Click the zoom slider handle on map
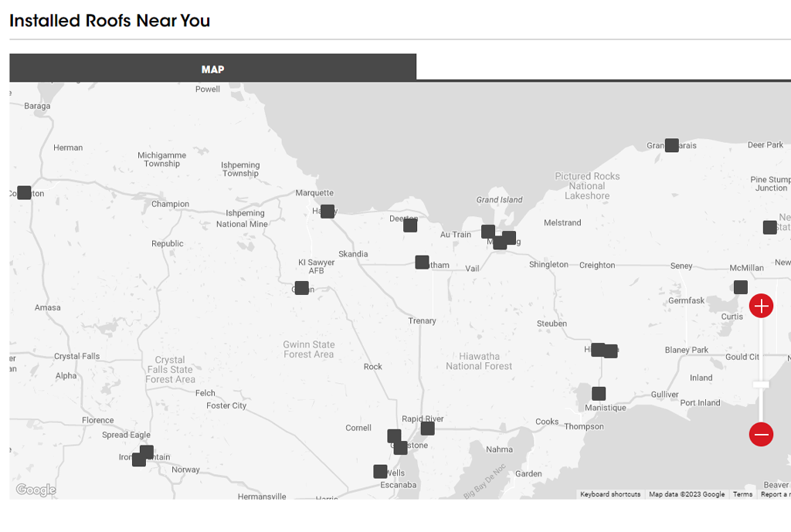The height and width of the screenshot is (532, 791). [x=761, y=384]
